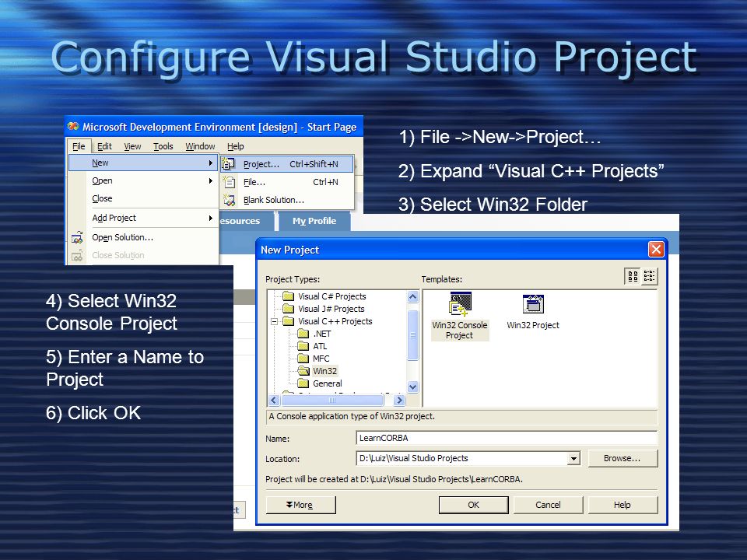
Task: Select the MFC tree item label
Action: coord(321,359)
